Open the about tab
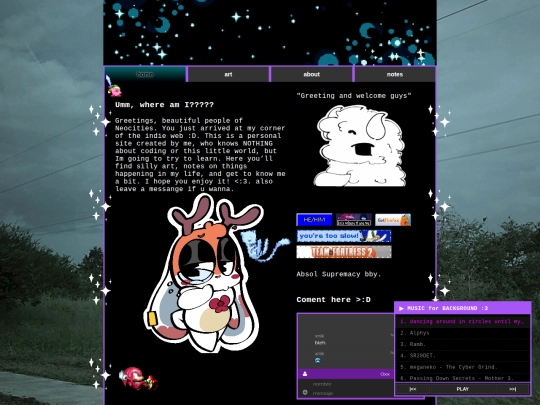540x405 pixels. (312, 74)
